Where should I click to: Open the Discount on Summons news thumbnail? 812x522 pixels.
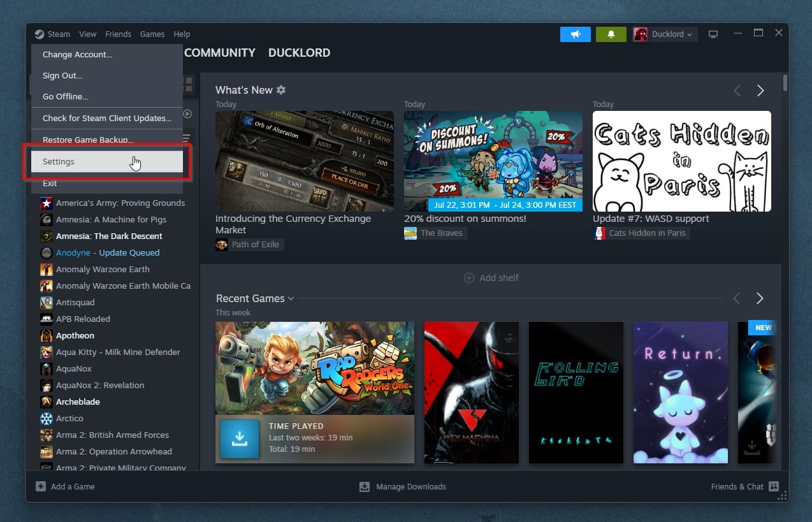tap(493, 161)
